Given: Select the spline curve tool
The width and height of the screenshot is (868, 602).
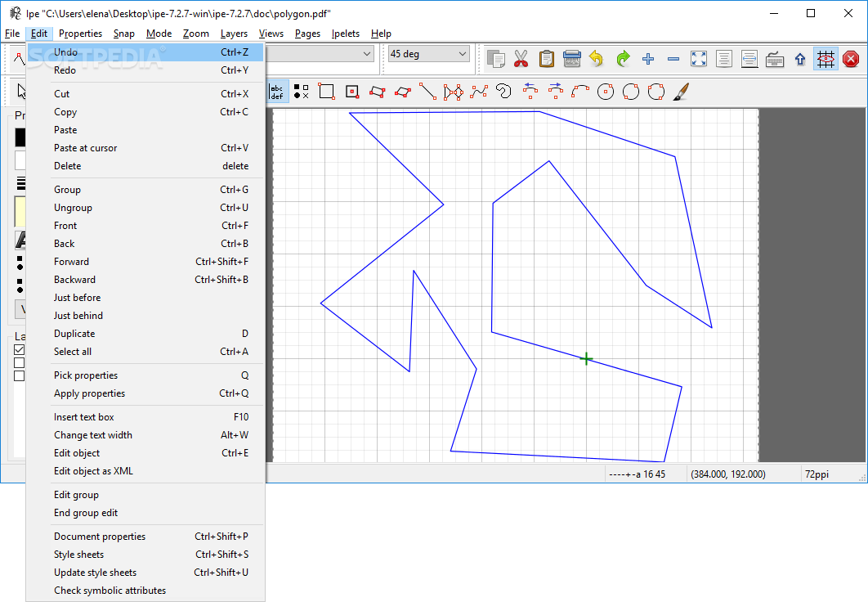Looking at the screenshot, I should 479,92.
